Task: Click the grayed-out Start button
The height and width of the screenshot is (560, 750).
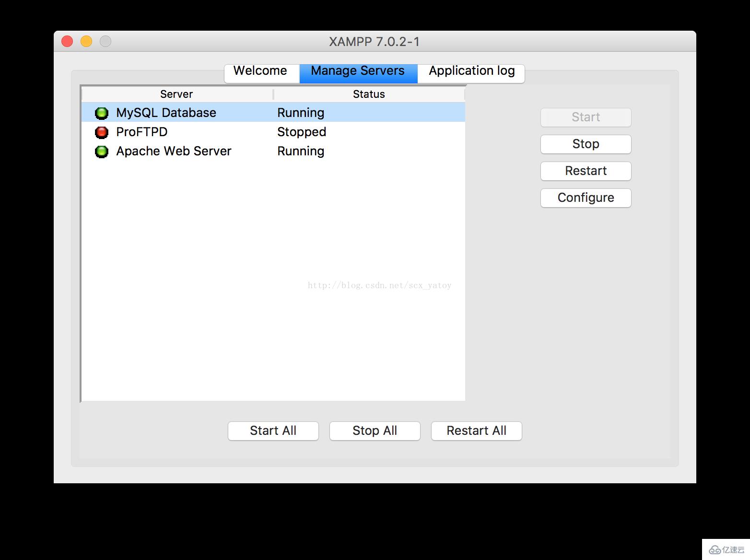Action: tap(586, 117)
